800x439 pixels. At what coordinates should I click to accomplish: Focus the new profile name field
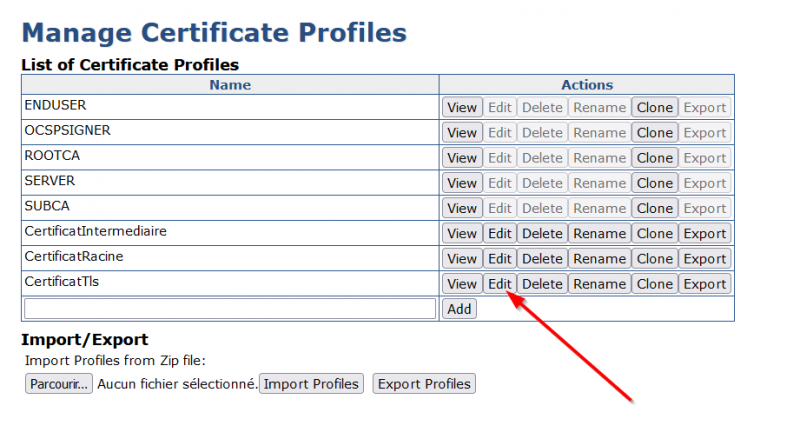pyautogui.click(x=230, y=309)
